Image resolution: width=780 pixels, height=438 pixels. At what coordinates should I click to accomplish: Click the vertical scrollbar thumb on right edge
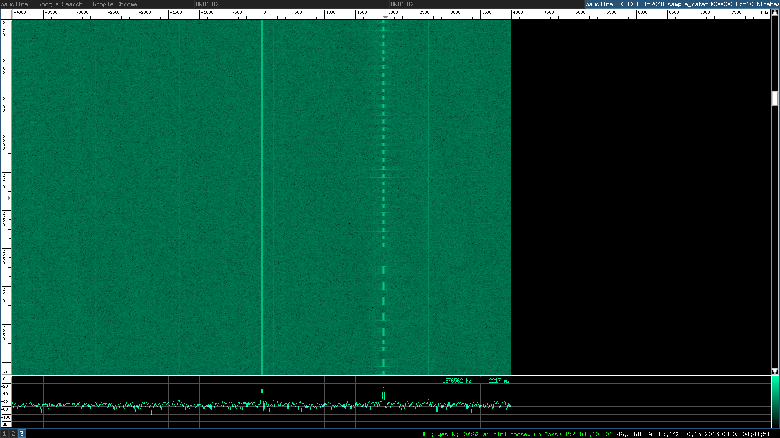click(x=775, y=98)
